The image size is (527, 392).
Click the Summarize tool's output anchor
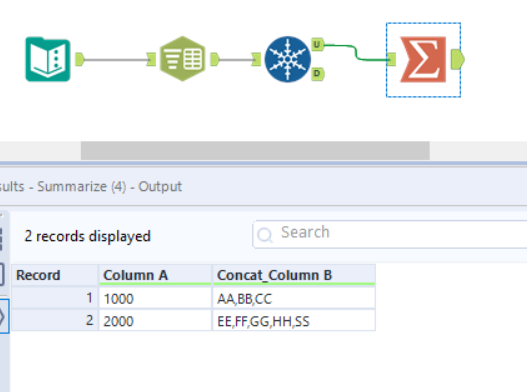coord(457,59)
